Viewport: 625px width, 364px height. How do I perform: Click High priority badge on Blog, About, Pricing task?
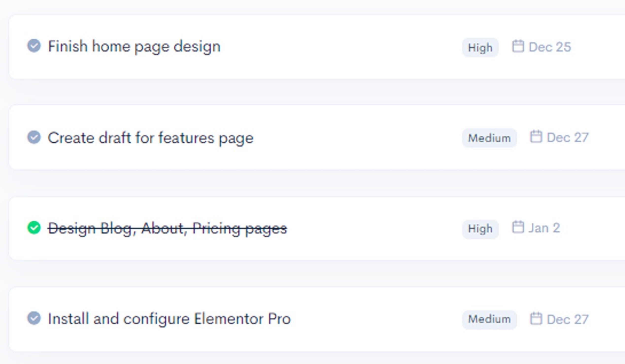pyautogui.click(x=480, y=228)
